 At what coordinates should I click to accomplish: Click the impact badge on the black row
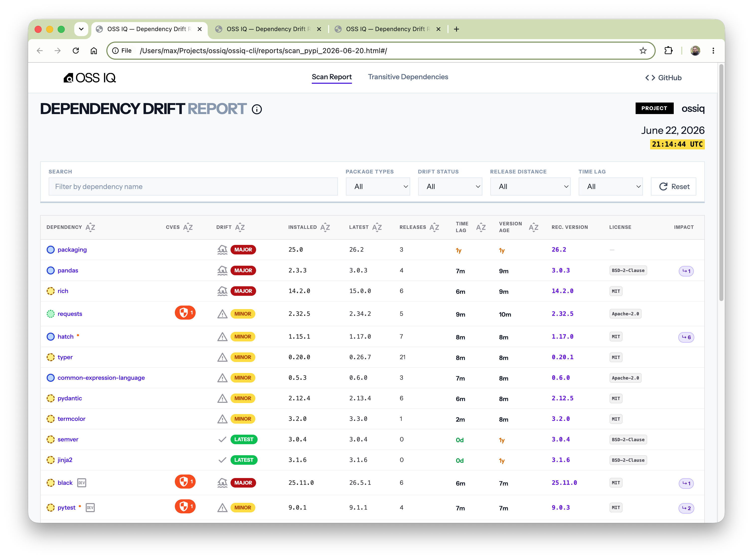[x=686, y=483]
